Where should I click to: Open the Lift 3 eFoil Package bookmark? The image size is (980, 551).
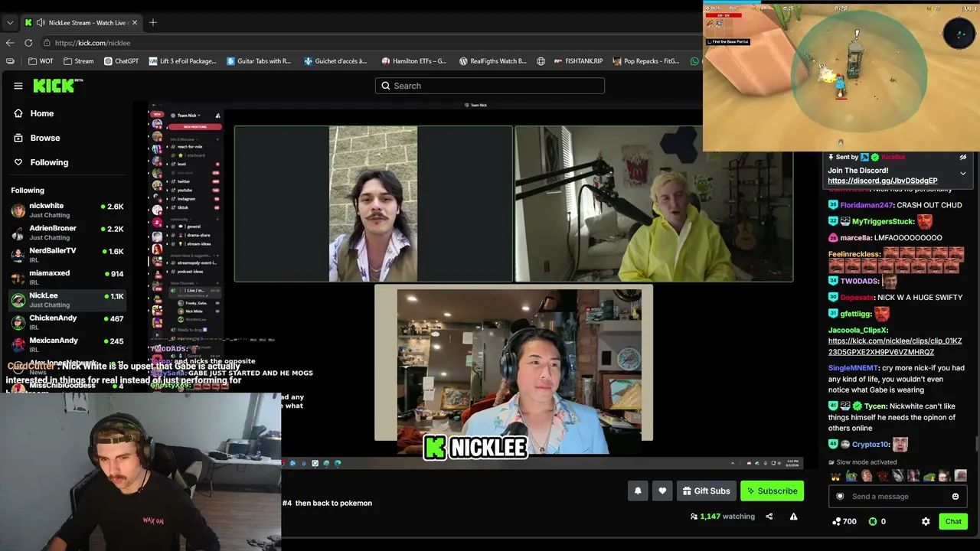182,61
